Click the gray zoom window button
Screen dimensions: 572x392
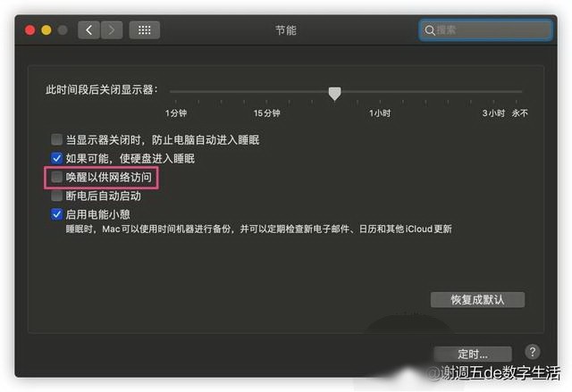click(x=63, y=29)
